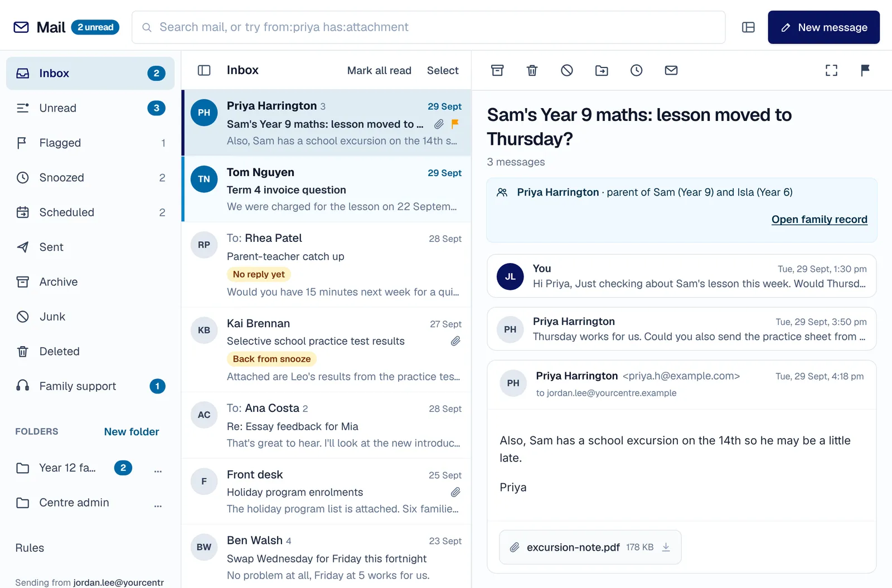
Task: Click the search mail field
Action: click(x=428, y=27)
